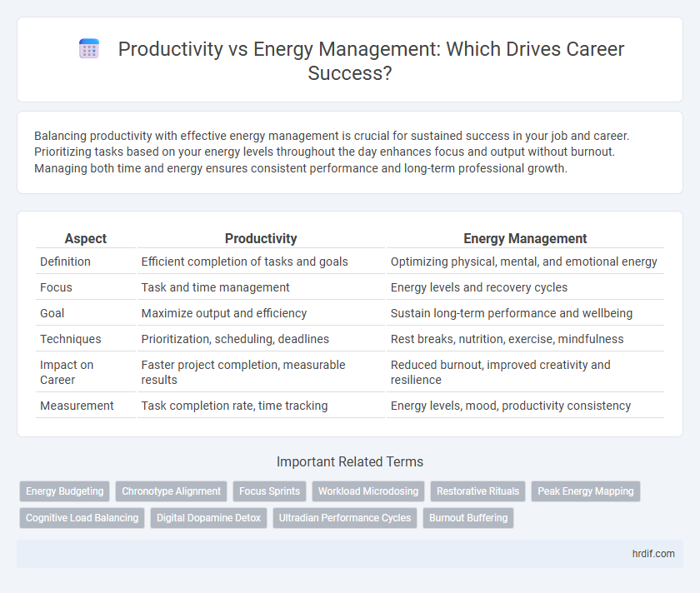
Task: Click 'Optimizing physical, mental, and emotional energy' cell
Action: coord(525,262)
